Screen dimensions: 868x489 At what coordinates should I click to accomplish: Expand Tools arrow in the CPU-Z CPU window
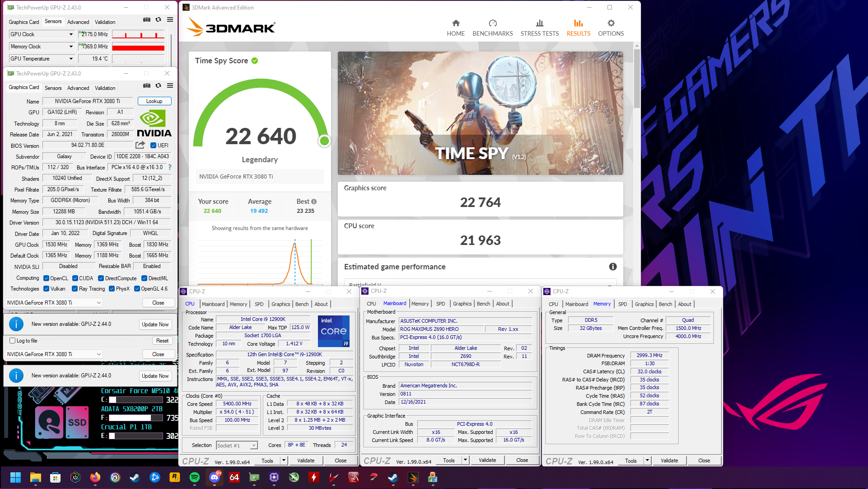coord(284,461)
